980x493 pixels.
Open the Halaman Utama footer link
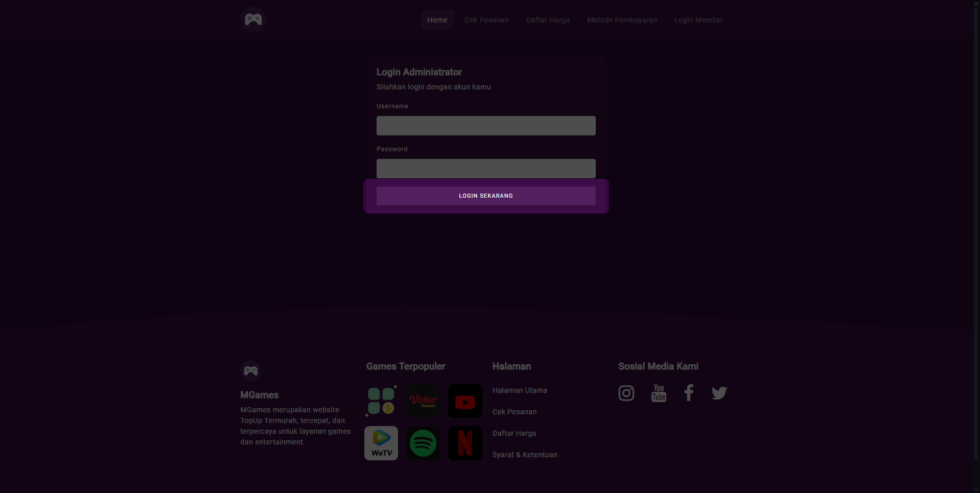520,390
